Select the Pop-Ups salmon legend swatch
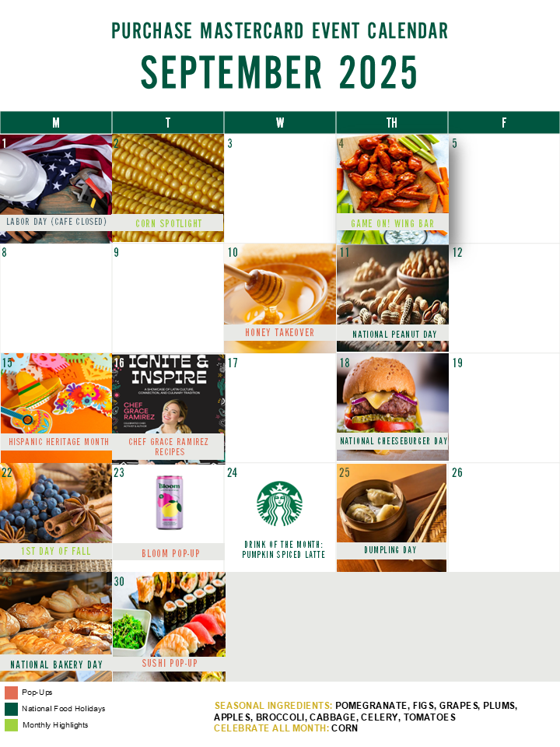This screenshot has height=747, width=560. click(x=11, y=693)
